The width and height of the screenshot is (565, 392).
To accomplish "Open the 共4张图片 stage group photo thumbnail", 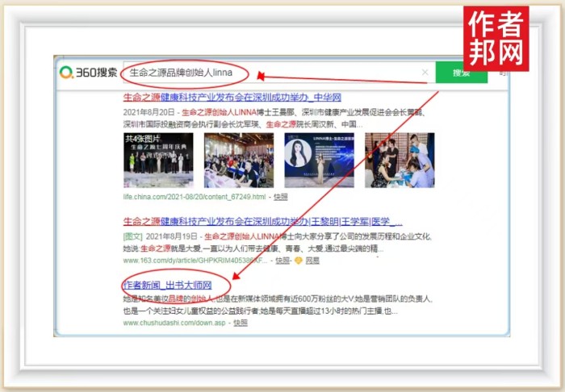I will (158, 160).
